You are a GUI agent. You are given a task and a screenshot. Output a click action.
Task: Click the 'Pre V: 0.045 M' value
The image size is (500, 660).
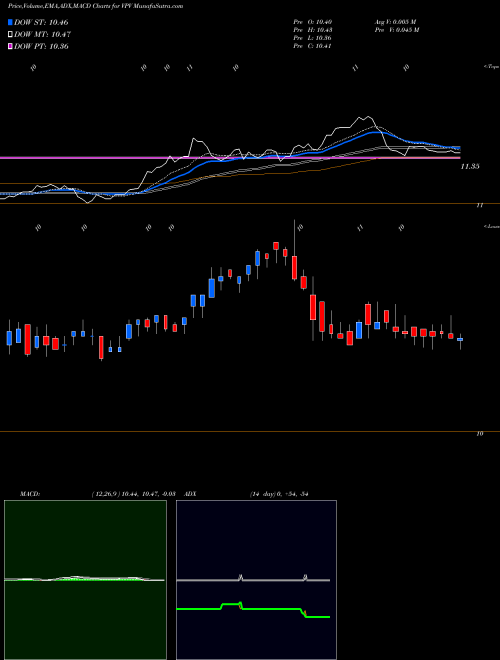tap(396, 30)
